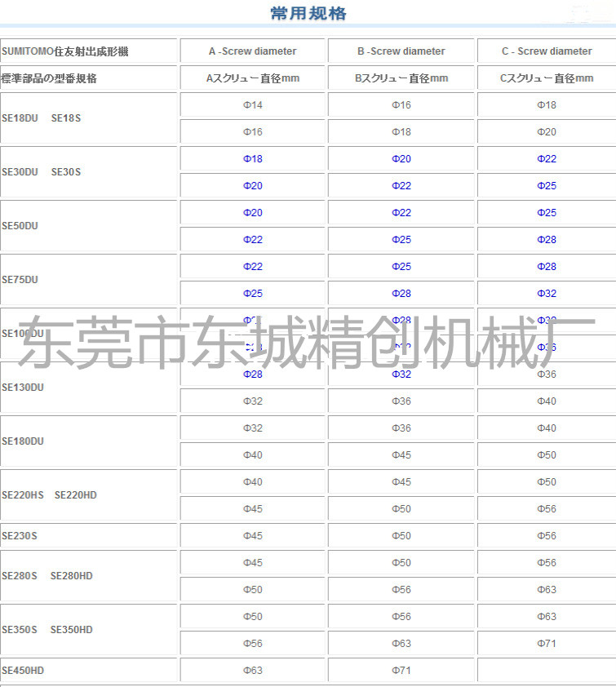Open blue Φ22 link in SE30DU column C
This screenshot has width=616, height=687.
(x=547, y=159)
